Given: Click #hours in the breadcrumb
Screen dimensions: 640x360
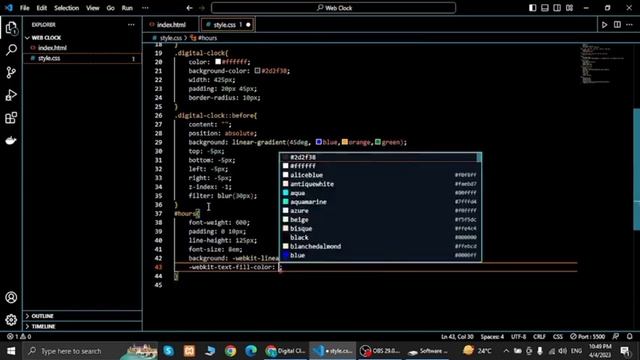Looking at the screenshot, I should click(207, 38).
